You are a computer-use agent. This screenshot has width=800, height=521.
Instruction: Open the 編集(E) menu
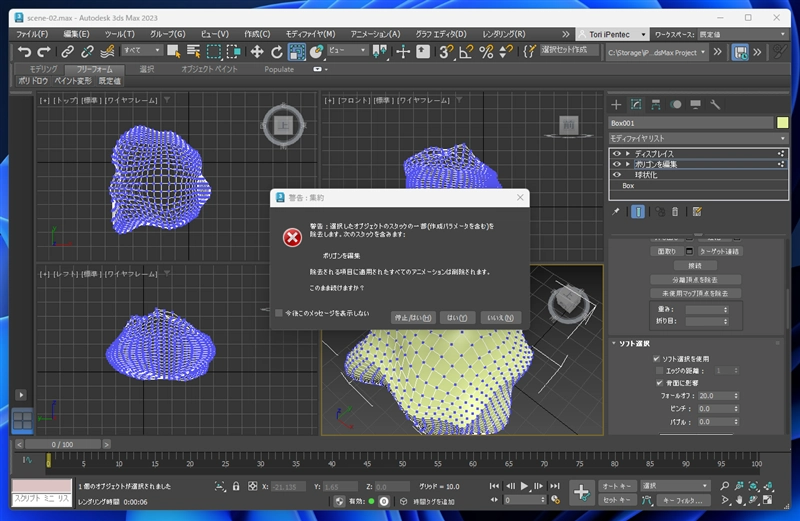click(x=77, y=34)
